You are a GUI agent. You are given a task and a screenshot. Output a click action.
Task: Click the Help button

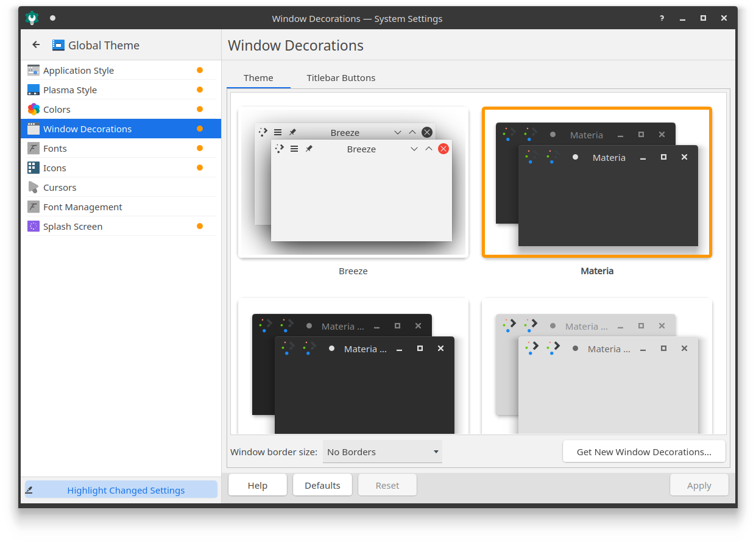point(257,485)
